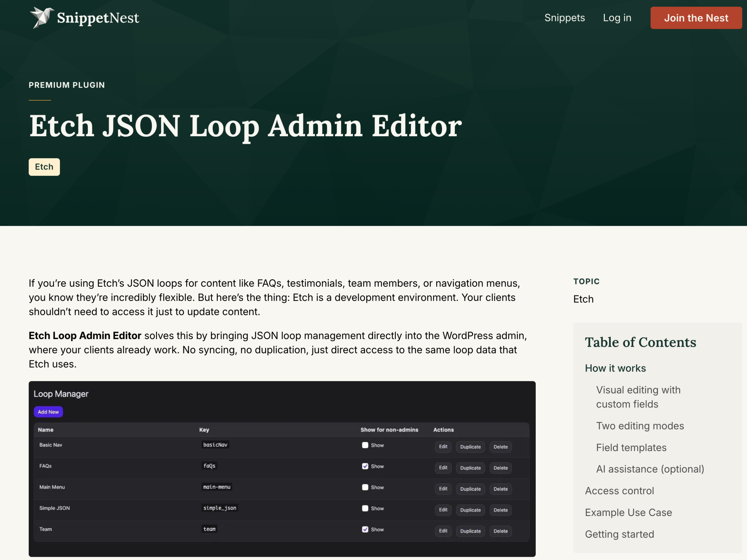Click the Log in link
Image resolution: width=747 pixels, height=560 pixels.
(x=617, y=18)
